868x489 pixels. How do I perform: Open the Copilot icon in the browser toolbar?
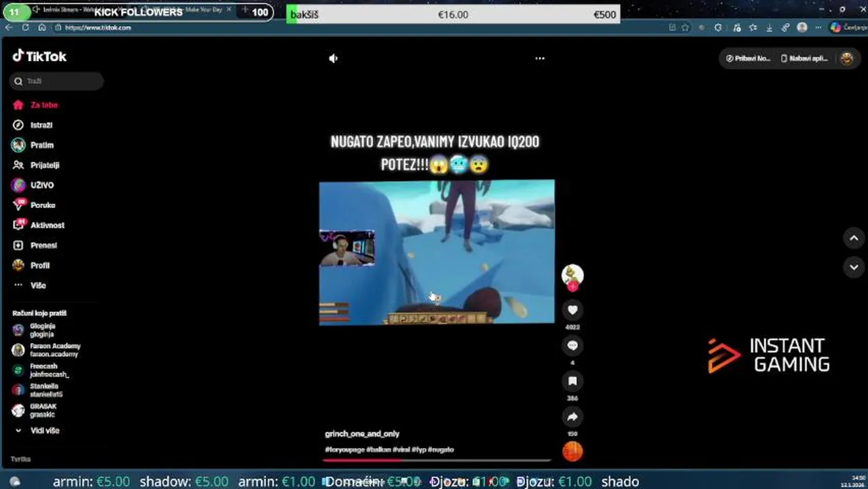pyautogui.click(x=835, y=27)
